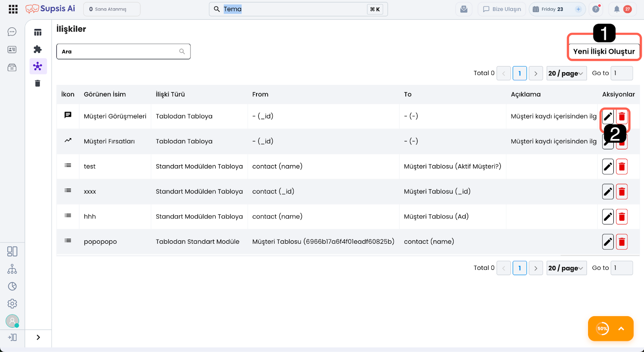Expand the orange 50% progress widget
Screen dimensions: 644x352
pyautogui.click(x=621, y=329)
